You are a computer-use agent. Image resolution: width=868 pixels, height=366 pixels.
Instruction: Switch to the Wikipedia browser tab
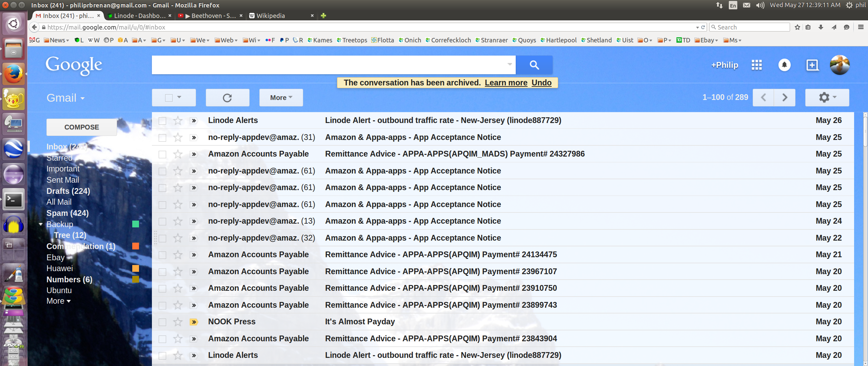[x=271, y=16]
